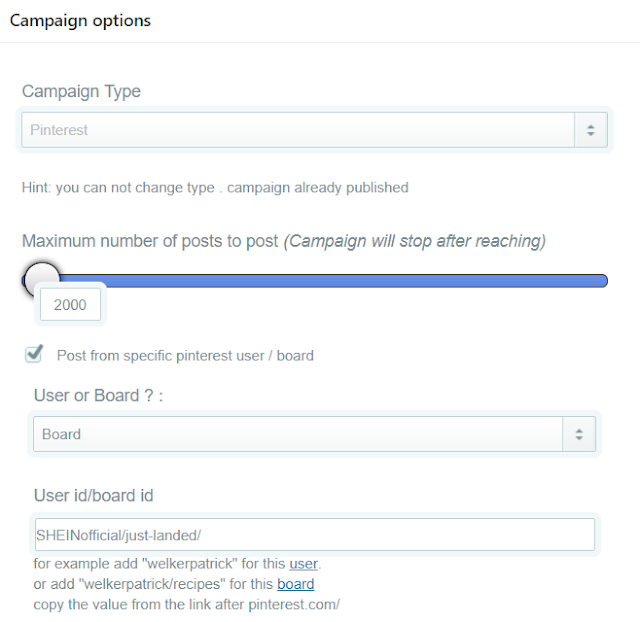Open the example "board" link
This screenshot has width=640, height=622.
(295, 584)
